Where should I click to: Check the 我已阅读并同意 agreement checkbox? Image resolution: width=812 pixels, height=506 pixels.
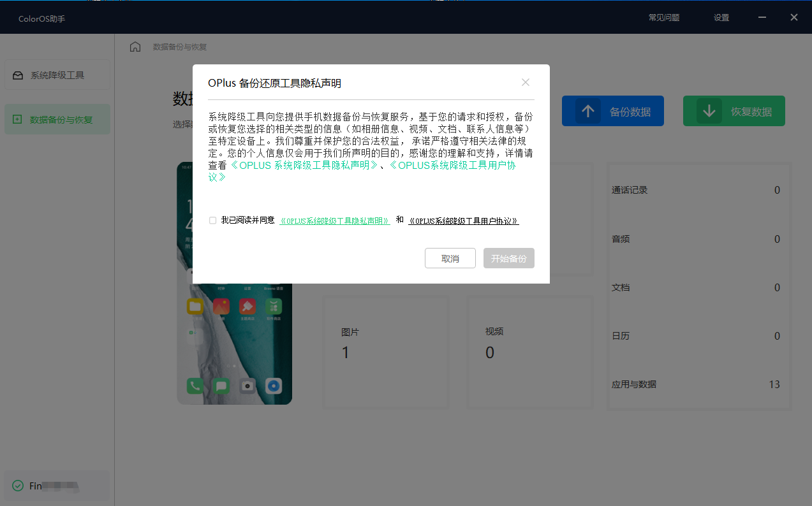[212, 220]
